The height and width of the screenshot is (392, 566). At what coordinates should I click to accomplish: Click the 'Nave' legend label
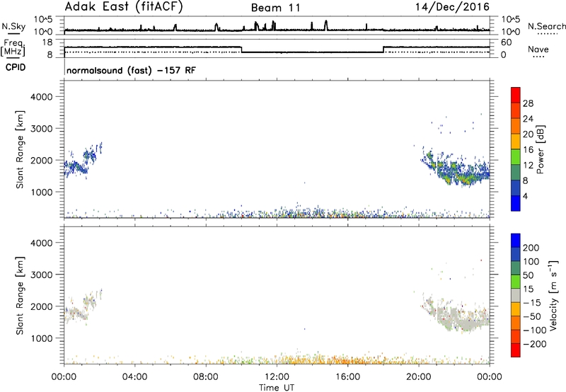[x=538, y=50]
